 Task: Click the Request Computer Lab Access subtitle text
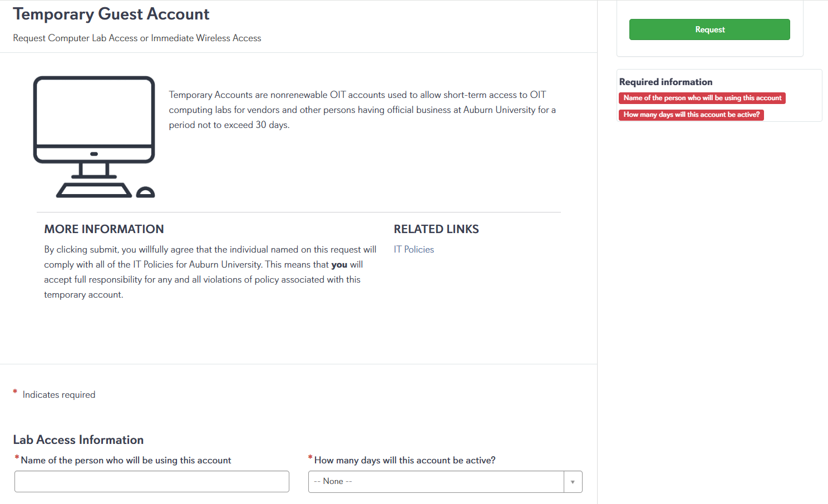click(x=136, y=38)
